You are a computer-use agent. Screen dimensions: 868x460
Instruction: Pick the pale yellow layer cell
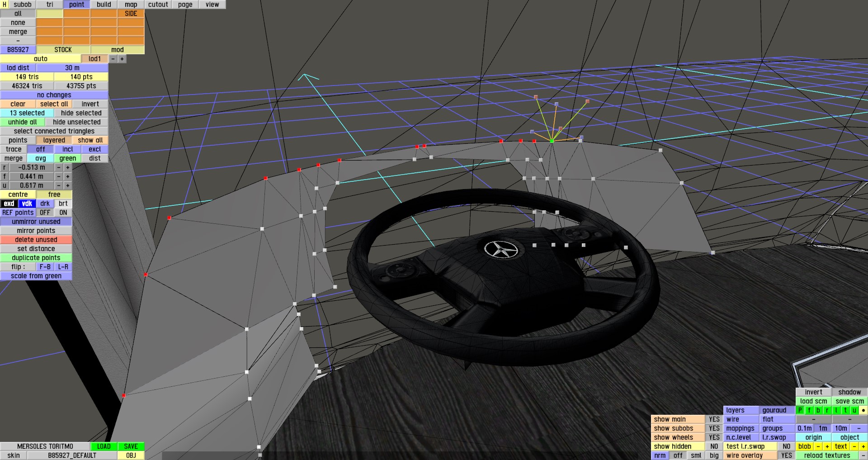50,14
